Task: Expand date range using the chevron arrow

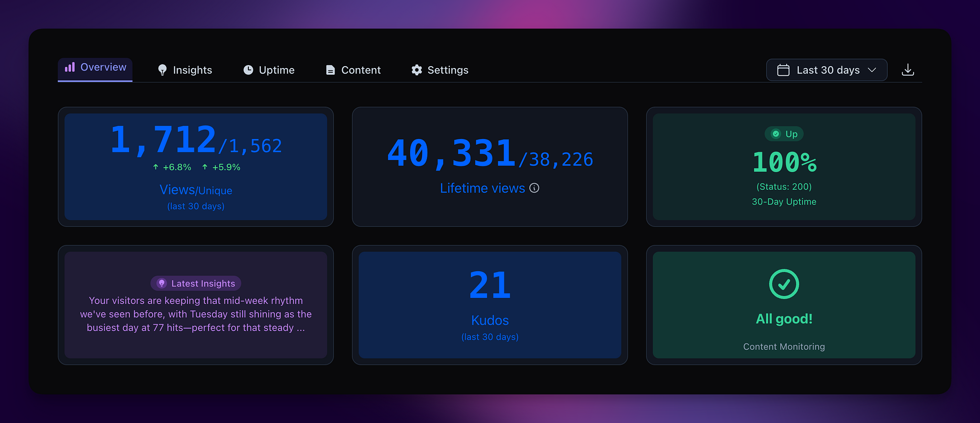Action: tap(872, 70)
